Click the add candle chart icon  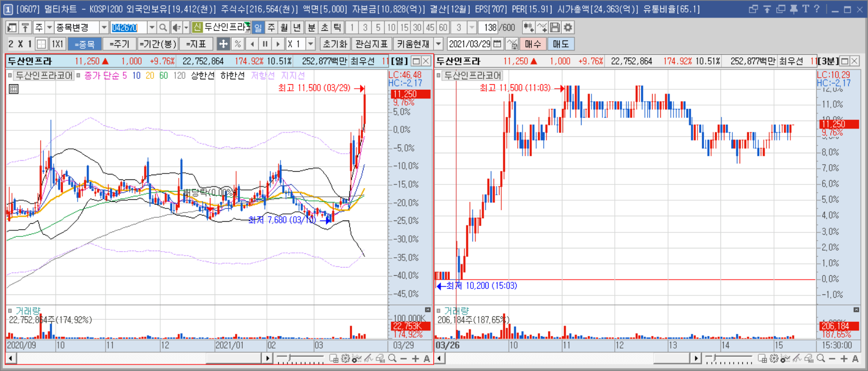pos(528,27)
